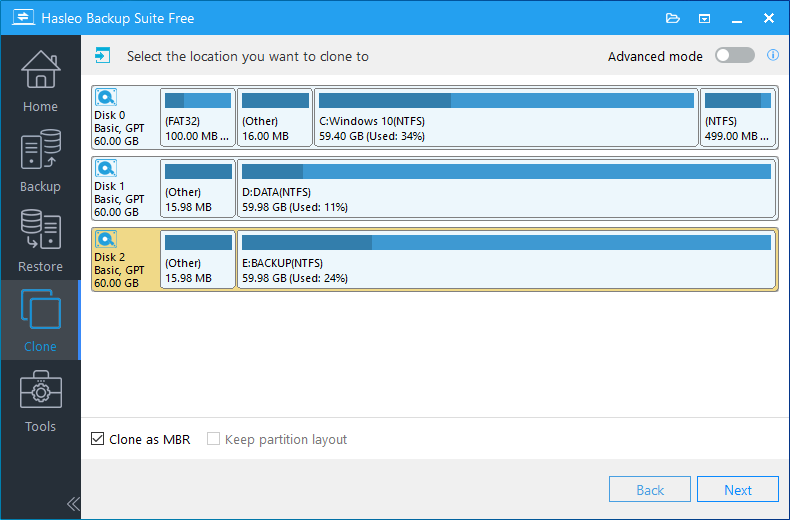Click the E:BACKUP usage bar

click(x=506, y=242)
